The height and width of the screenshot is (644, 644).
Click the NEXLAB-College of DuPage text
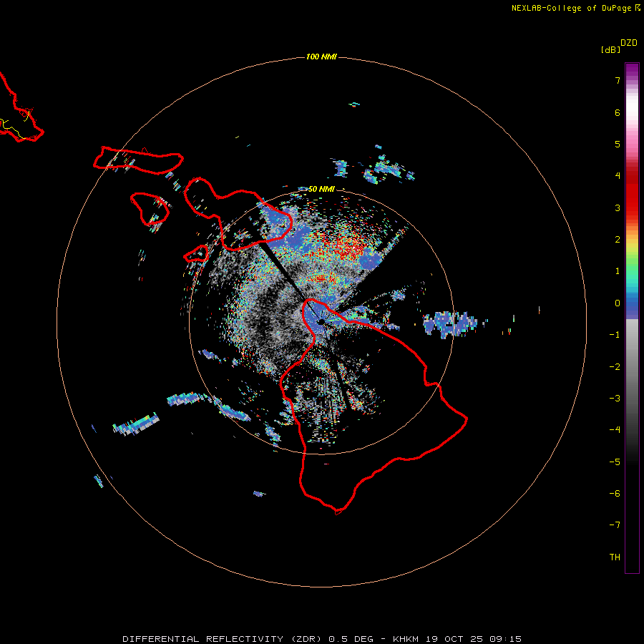pos(571,8)
